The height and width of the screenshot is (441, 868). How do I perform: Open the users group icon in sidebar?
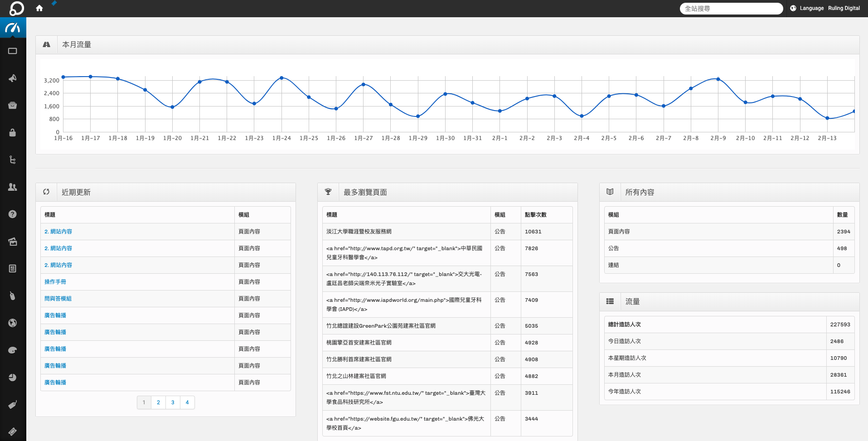click(13, 187)
